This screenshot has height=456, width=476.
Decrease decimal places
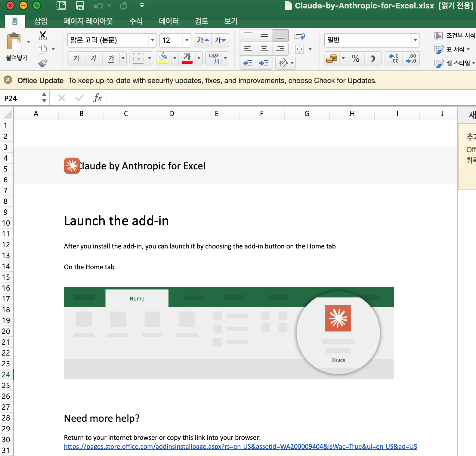coord(411,58)
